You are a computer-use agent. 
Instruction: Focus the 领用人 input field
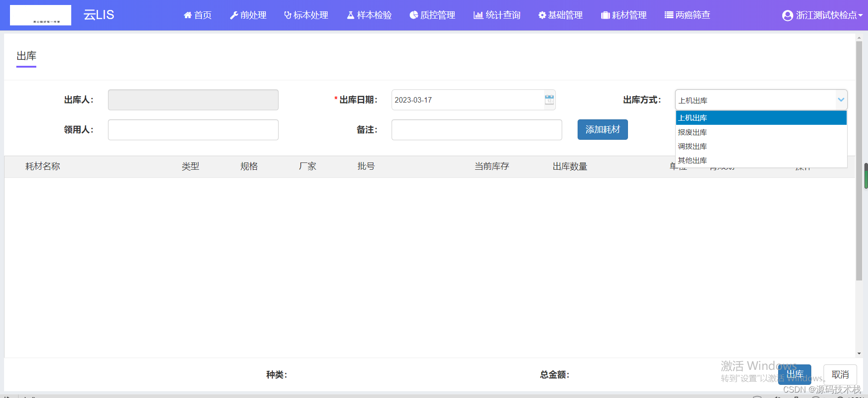(x=193, y=130)
